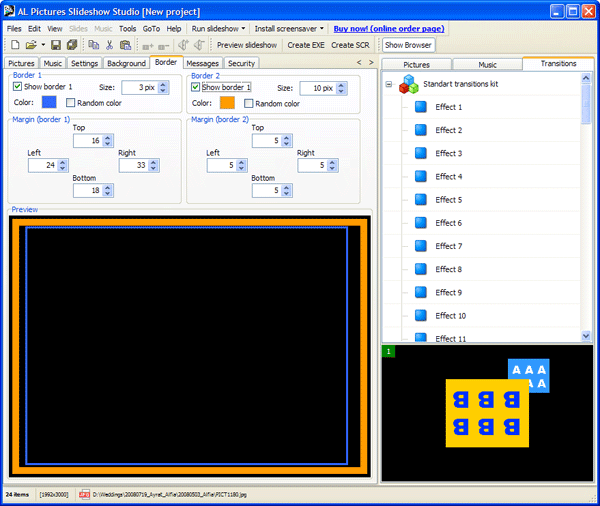Open the Music tab in browser panel
Screen dimensions: 600x506
click(487, 64)
